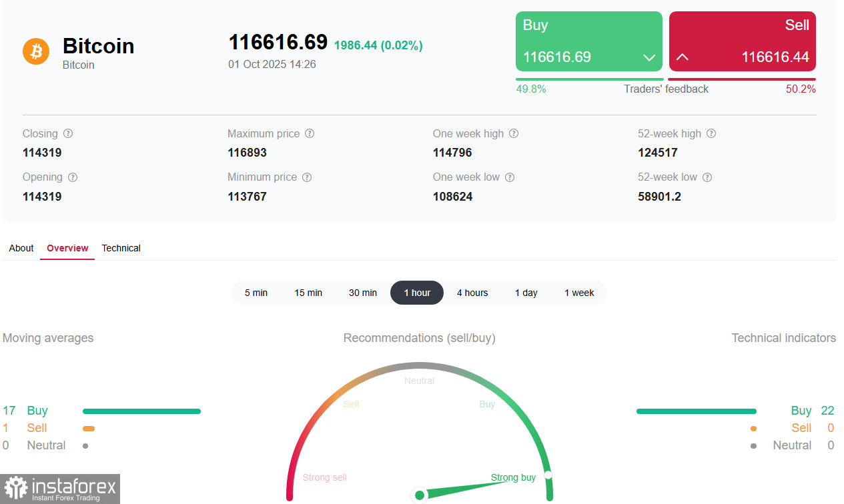
Task: Click Technical indicators Buy count 22
Action: pyautogui.click(x=828, y=411)
